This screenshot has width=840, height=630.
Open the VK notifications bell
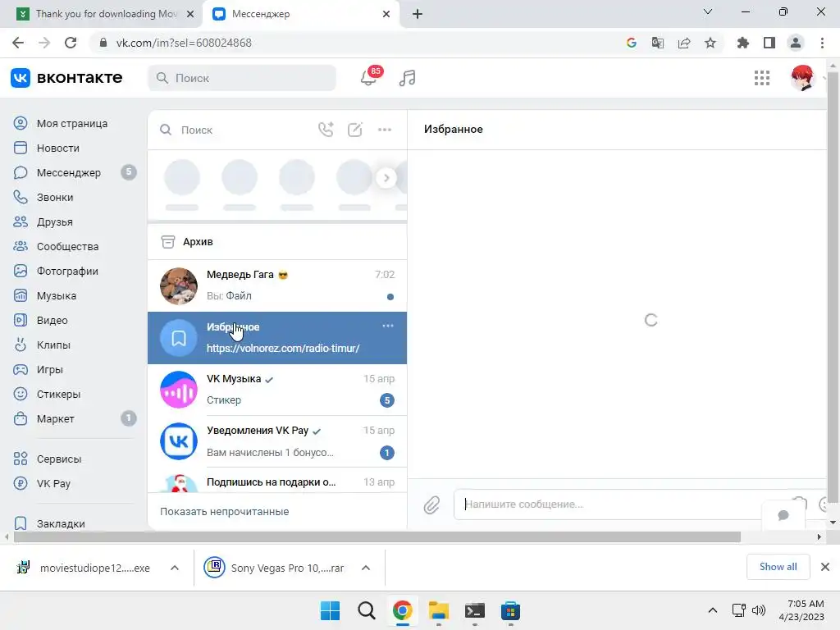coord(368,78)
